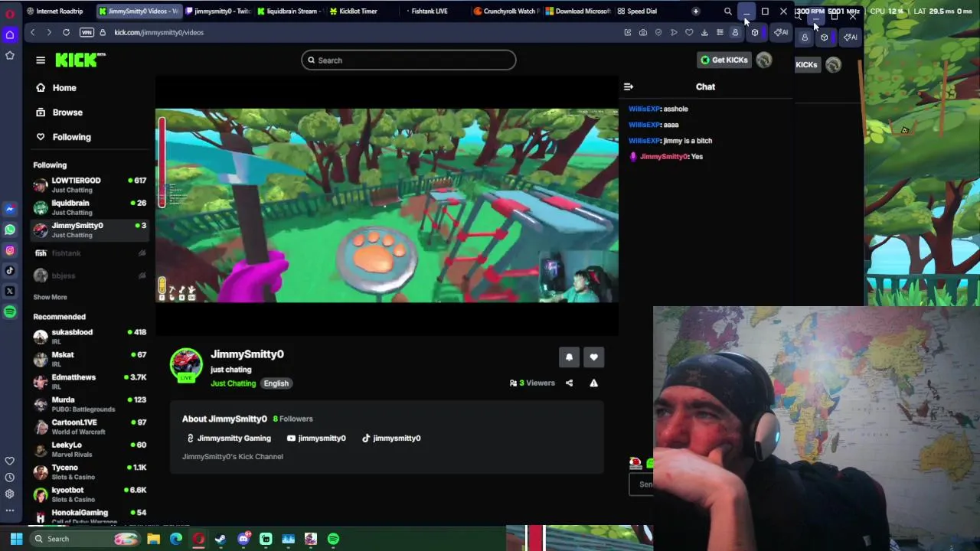Share the JimmySmitty0 stream
This screenshot has height=551, width=980.
click(x=569, y=383)
